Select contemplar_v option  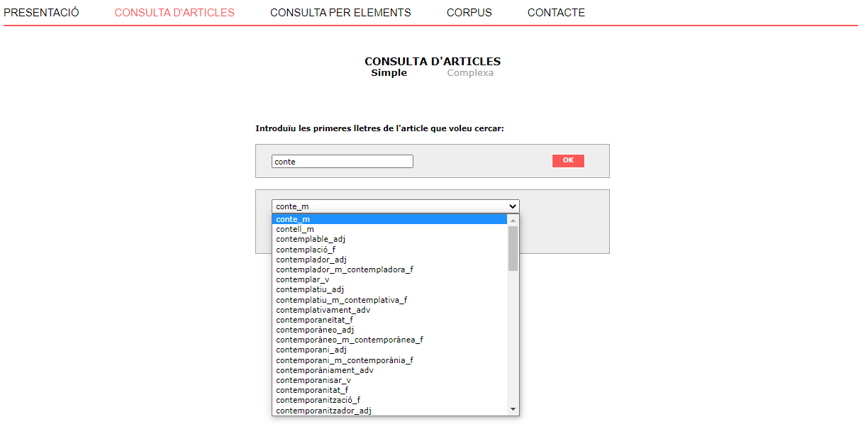[x=302, y=279]
